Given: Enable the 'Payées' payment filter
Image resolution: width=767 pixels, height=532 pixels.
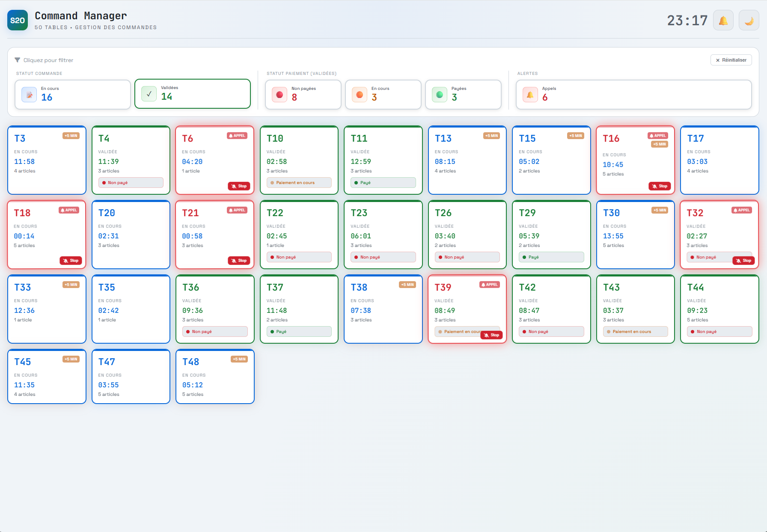Looking at the screenshot, I should tap(463, 94).
